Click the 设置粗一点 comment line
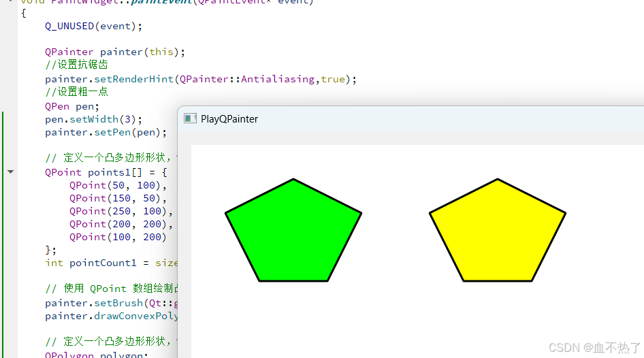The height and width of the screenshot is (358, 644). pyautogui.click(x=76, y=92)
